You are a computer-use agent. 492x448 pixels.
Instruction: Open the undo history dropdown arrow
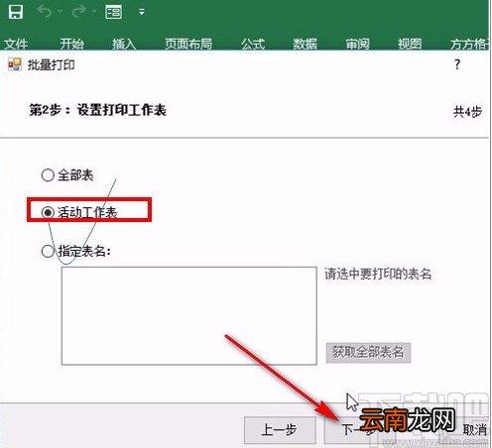60,12
